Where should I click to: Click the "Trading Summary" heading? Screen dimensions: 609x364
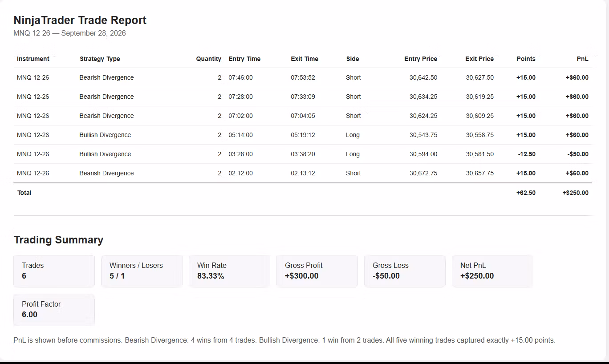58,240
